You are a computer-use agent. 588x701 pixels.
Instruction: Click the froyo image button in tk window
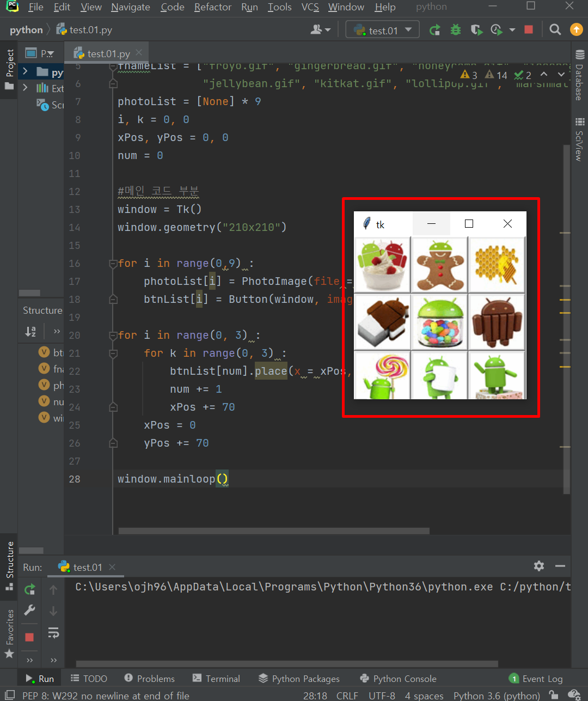coord(382,265)
